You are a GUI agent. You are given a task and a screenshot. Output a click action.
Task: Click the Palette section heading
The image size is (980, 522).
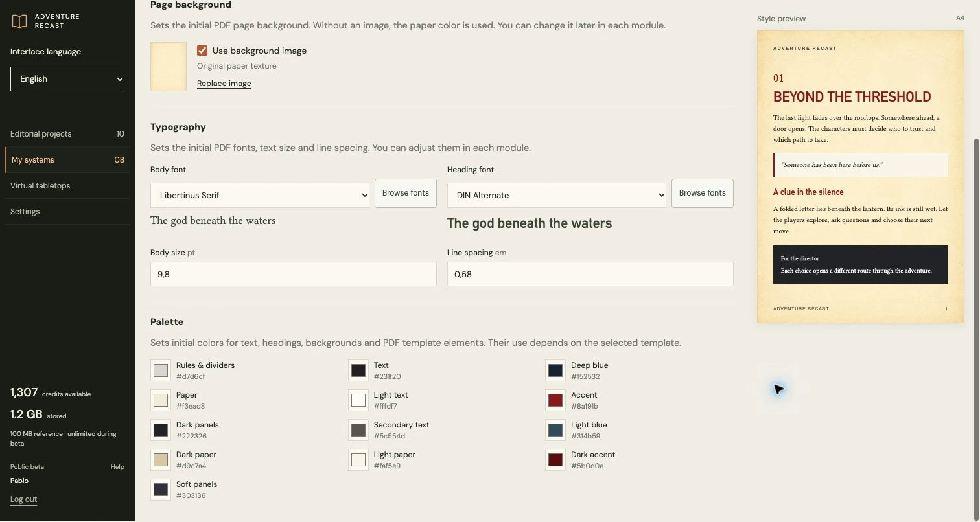click(167, 322)
